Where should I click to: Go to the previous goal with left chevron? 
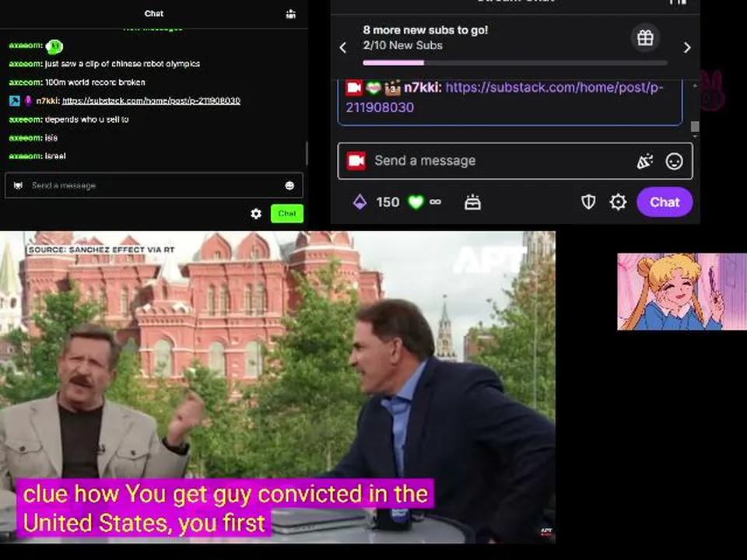(343, 47)
